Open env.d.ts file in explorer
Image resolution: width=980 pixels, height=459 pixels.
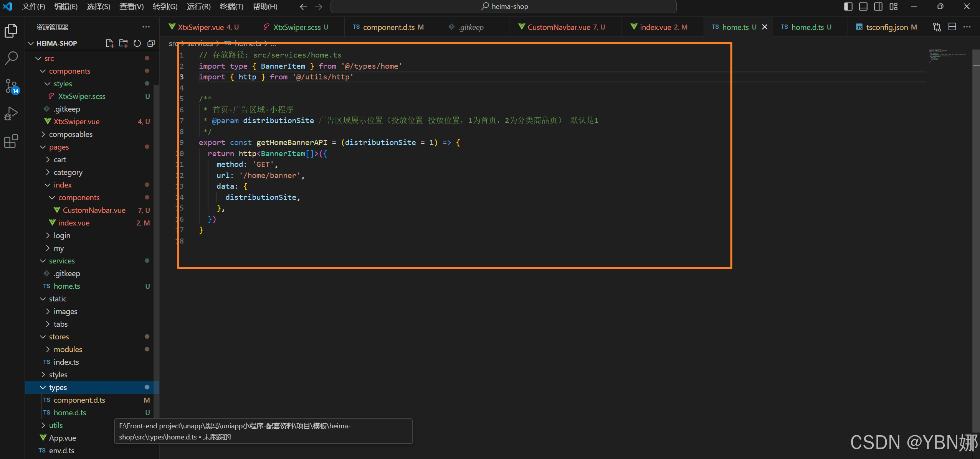pos(61,451)
